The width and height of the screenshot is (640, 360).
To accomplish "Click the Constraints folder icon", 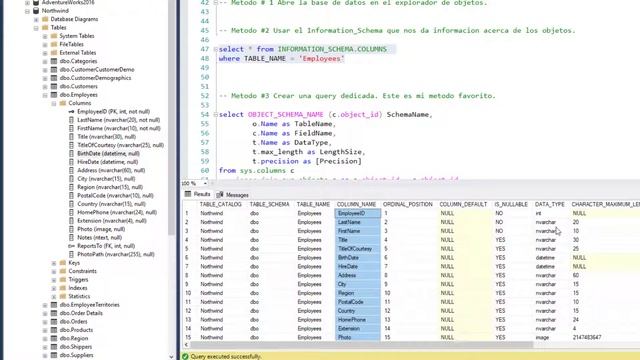I will (62, 271).
